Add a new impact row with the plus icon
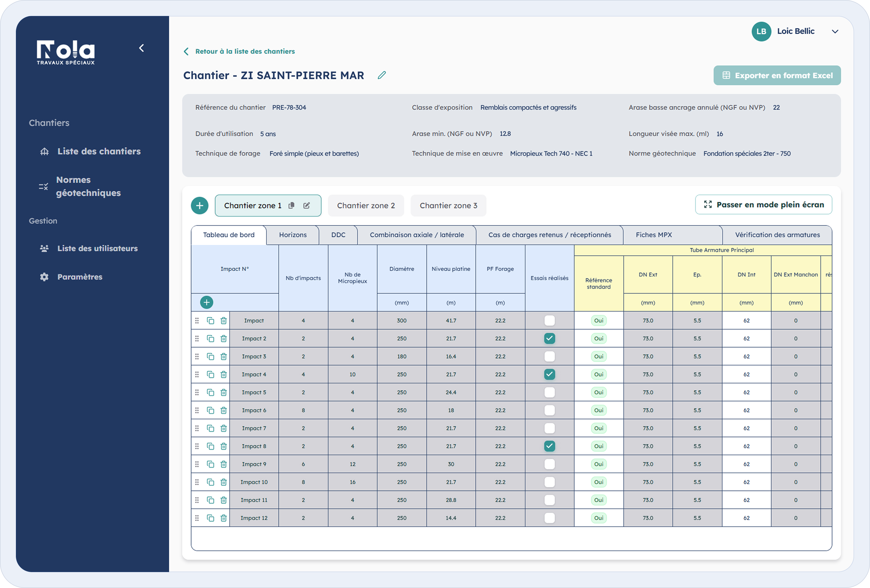 (206, 302)
